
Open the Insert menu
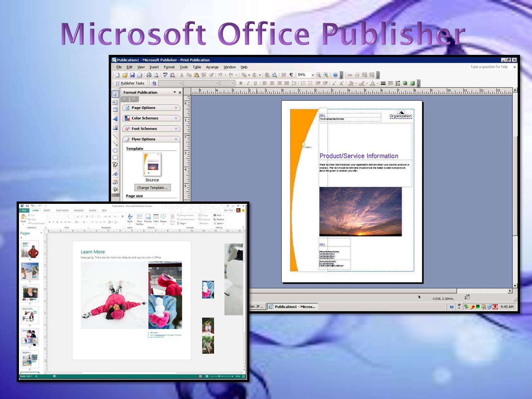pos(154,67)
